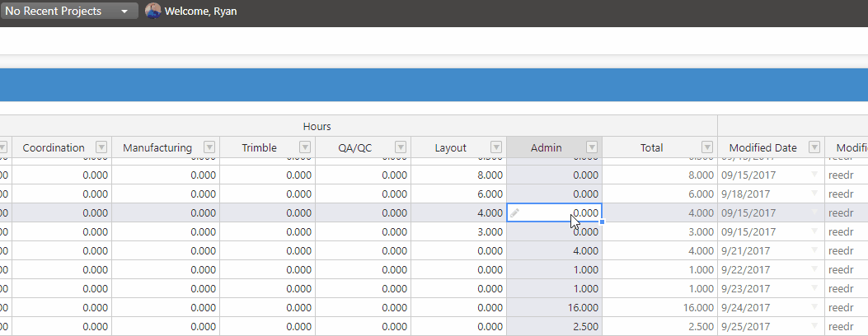Select the QA/QC cell in the 9/23/2017 row
868x336 pixels.
(364, 288)
